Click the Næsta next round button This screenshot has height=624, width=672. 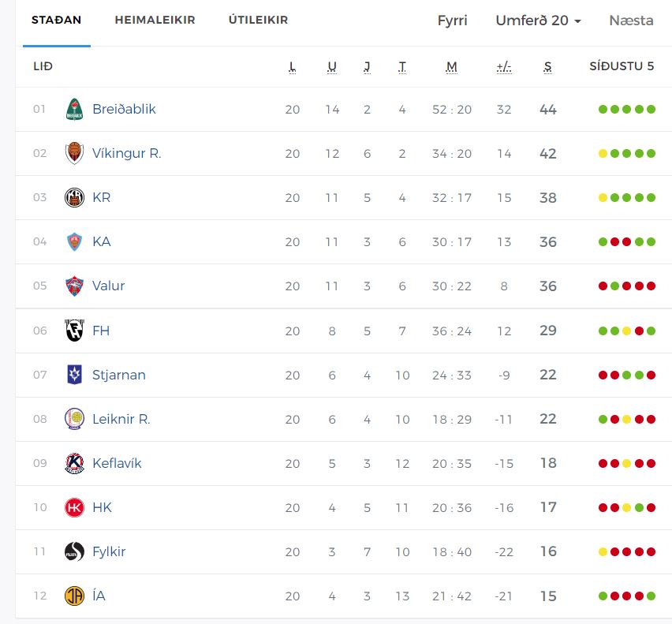pos(631,21)
